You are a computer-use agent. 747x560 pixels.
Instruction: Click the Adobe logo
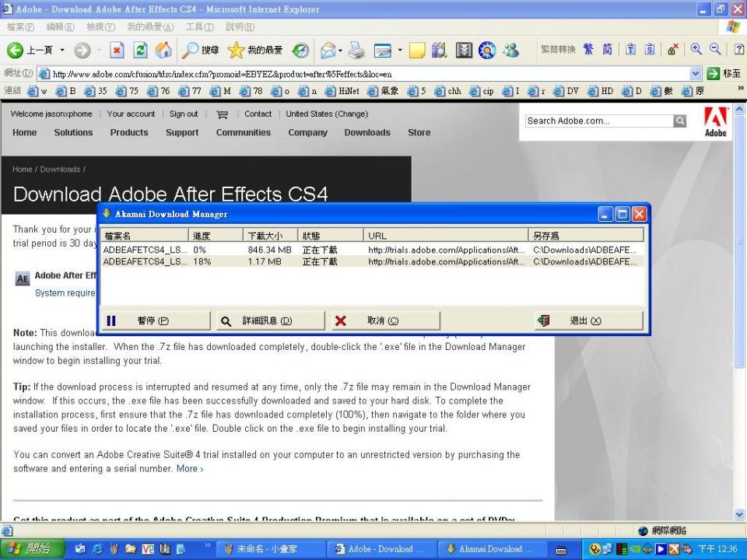pos(715,121)
